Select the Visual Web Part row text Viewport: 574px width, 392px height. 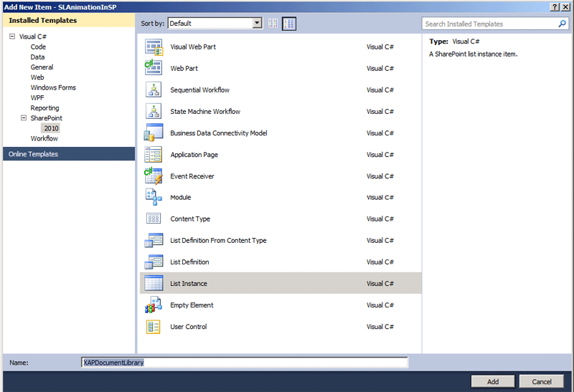(x=193, y=47)
